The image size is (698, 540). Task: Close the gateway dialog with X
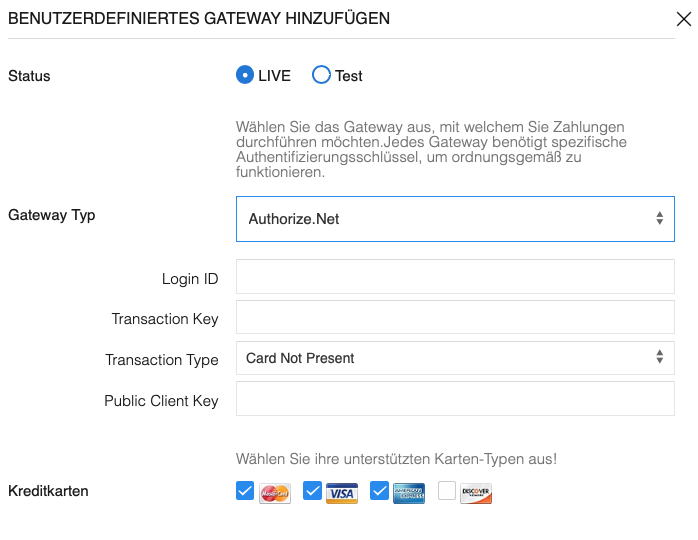tap(683, 18)
